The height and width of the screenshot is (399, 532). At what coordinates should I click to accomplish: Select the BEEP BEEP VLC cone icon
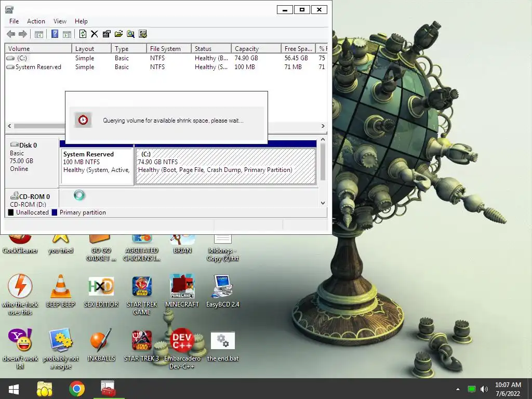[x=60, y=291]
